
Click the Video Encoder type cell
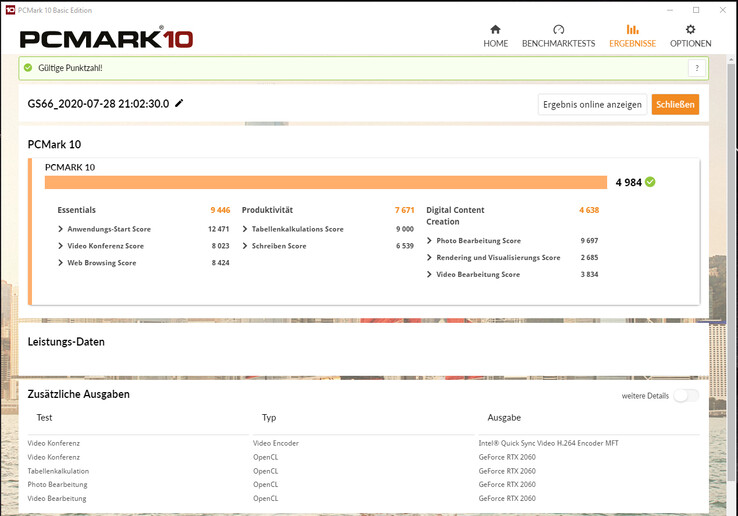[276, 443]
